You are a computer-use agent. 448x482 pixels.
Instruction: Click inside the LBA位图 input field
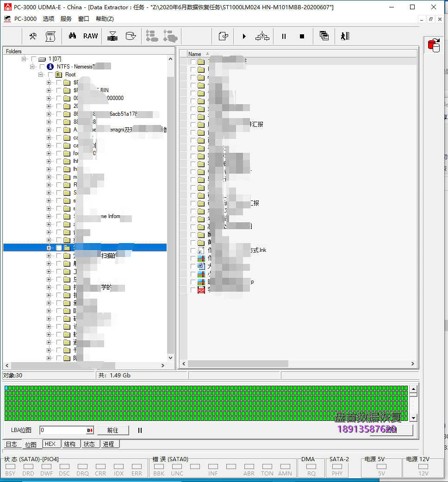click(x=63, y=430)
